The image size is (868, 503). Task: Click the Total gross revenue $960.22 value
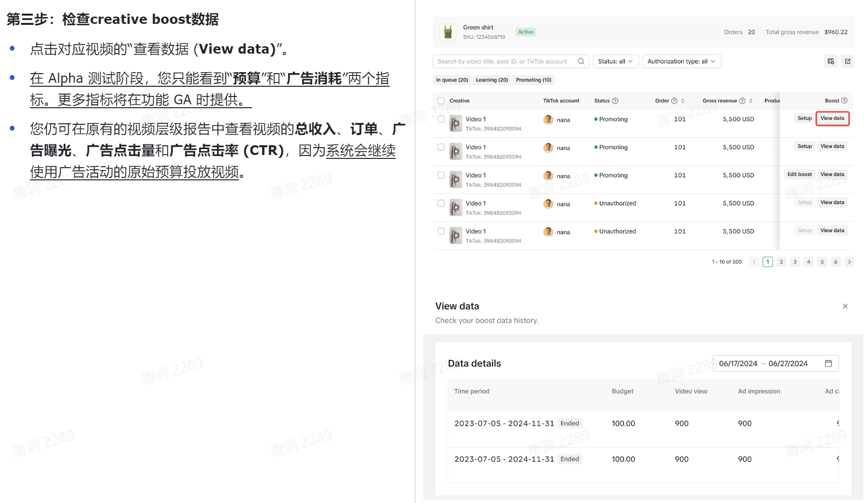tap(836, 32)
